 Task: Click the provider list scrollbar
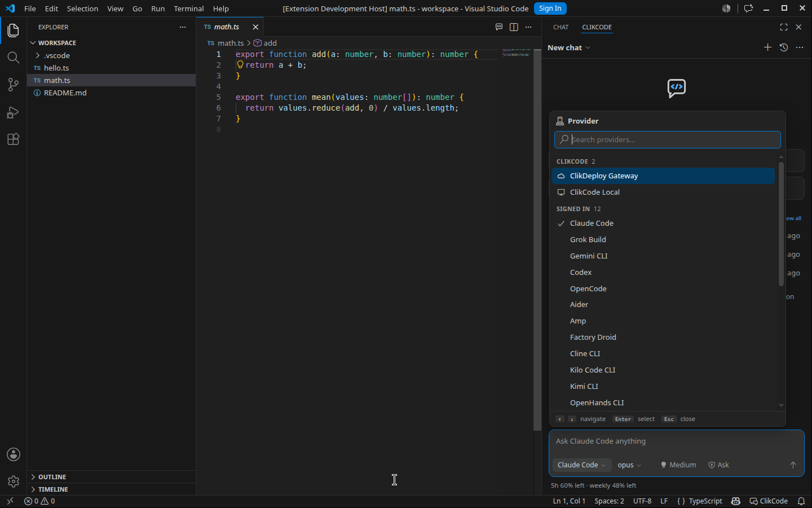pyautogui.click(x=781, y=225)
